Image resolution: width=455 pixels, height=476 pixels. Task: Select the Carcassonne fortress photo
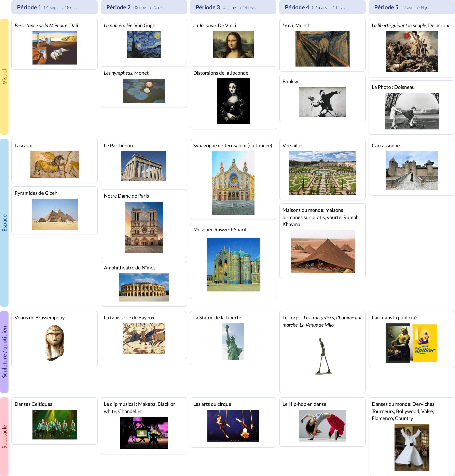412,171
